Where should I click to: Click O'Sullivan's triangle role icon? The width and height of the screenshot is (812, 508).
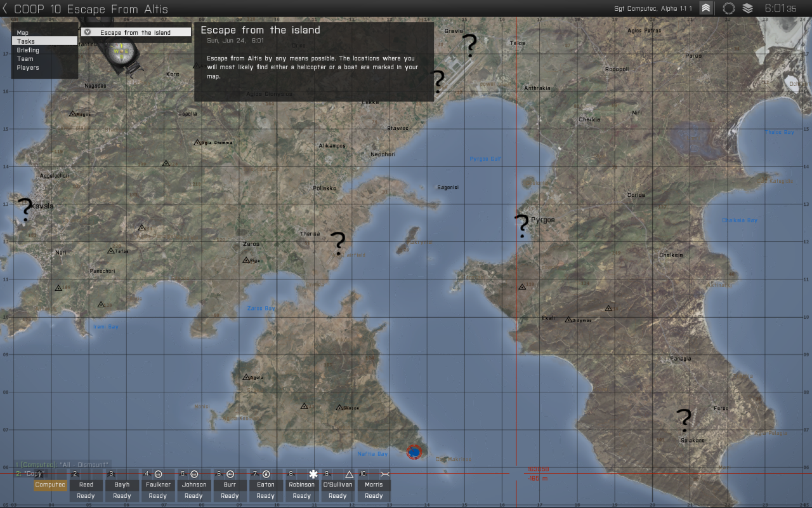coord(349,474)
